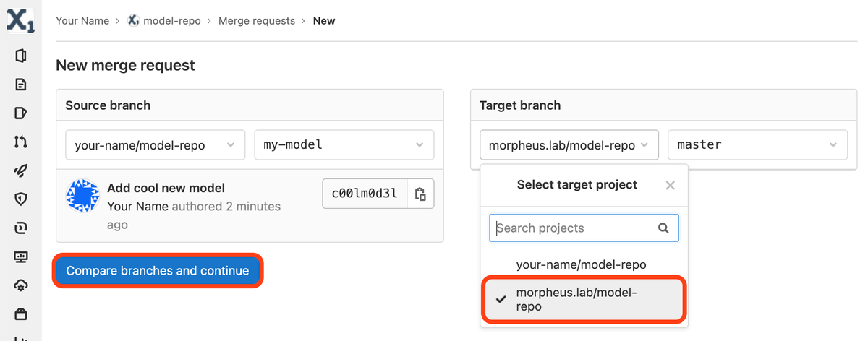The width and height of the screenshot is (868, 341).
Task: Choose your-name/model-repo in target project list
Action: click(581, 264)
